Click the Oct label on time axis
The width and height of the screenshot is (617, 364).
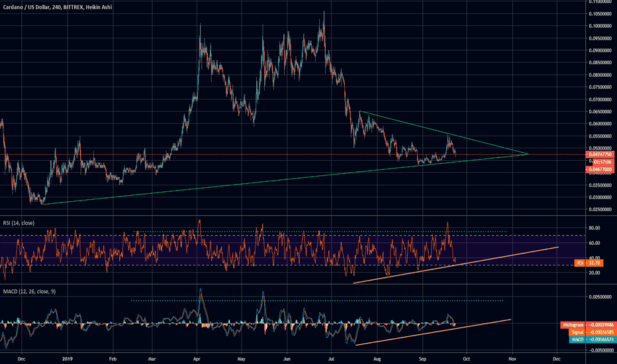466,359
